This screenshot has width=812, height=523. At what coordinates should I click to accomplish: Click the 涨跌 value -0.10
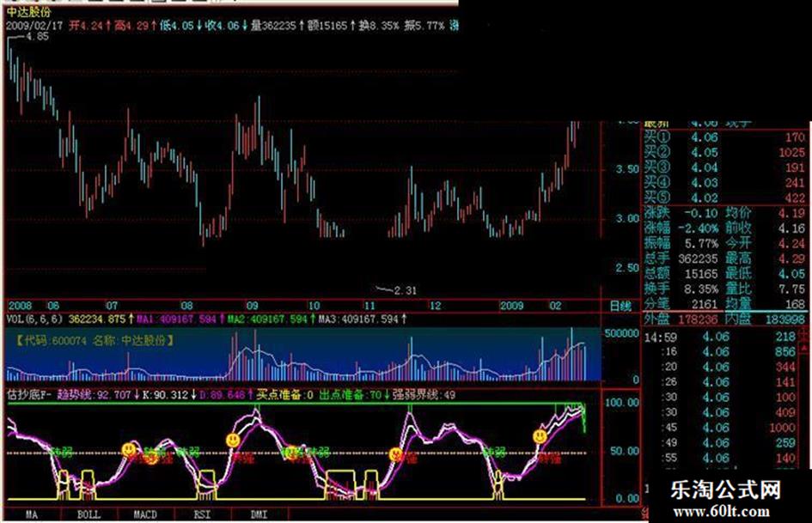(x=700, y=213)
